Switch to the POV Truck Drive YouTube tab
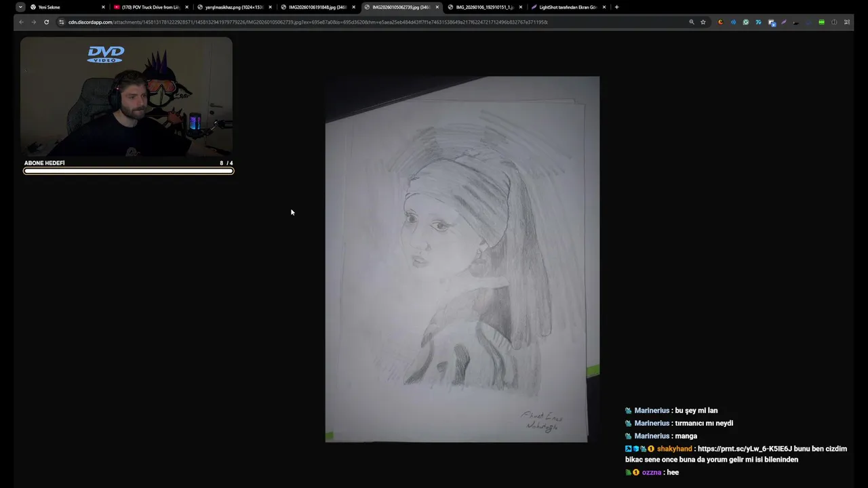The width and height of the screenshot is (868, 488). point(150,7)
